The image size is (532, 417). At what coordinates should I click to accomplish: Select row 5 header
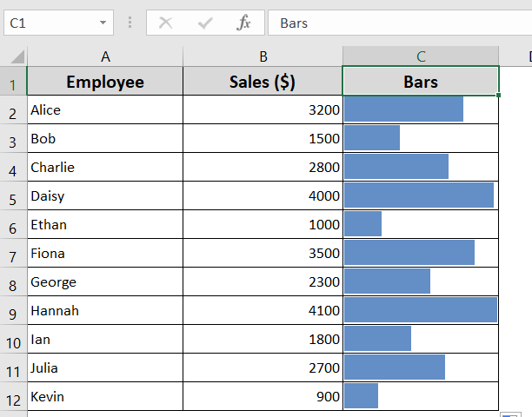click(x=13, y=195)
